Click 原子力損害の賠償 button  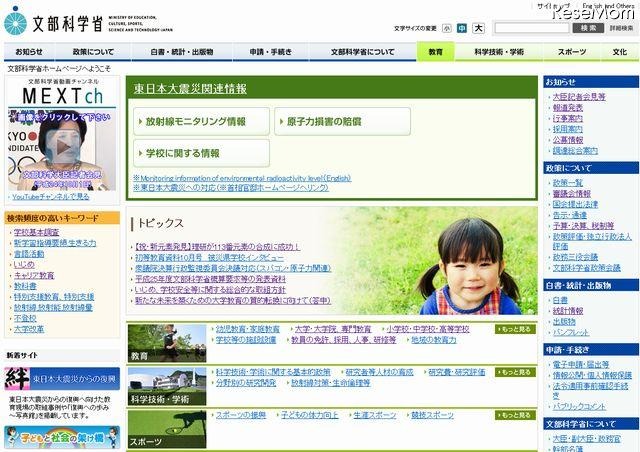coord(342,122)
